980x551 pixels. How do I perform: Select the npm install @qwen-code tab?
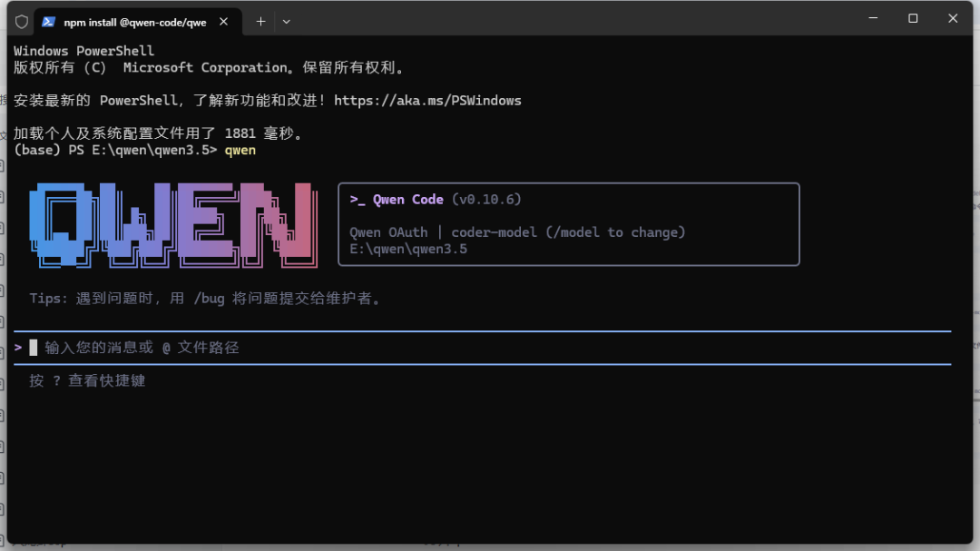[x=138, y=22]
